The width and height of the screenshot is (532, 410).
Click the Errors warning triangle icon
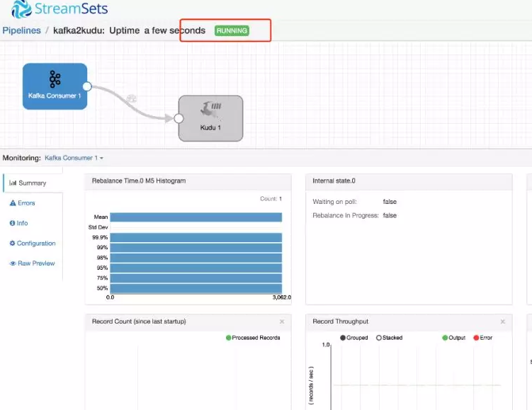tap(13, 203)
